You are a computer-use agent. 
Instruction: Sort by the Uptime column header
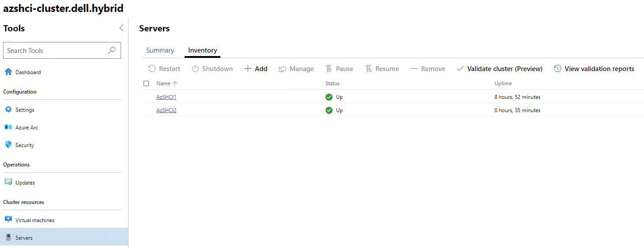[503, 83]
